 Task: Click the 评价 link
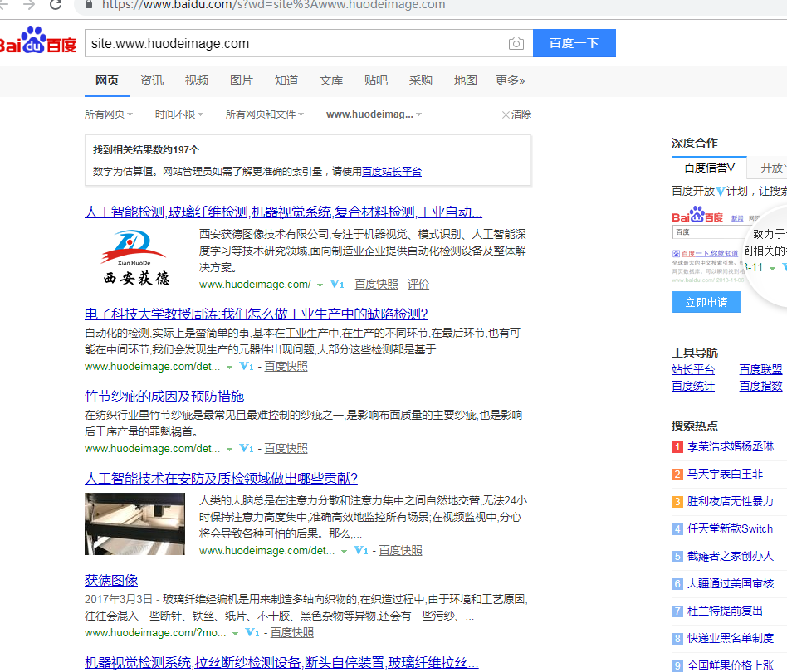pyautogui.click(x=418, y=285)
